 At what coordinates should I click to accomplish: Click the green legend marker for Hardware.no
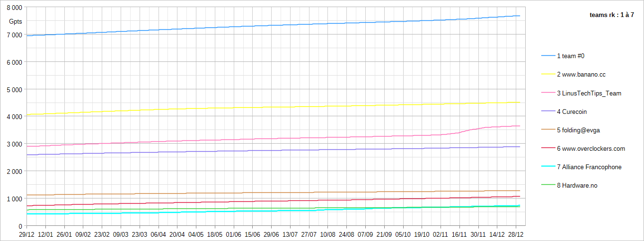(x=548, y=185)
